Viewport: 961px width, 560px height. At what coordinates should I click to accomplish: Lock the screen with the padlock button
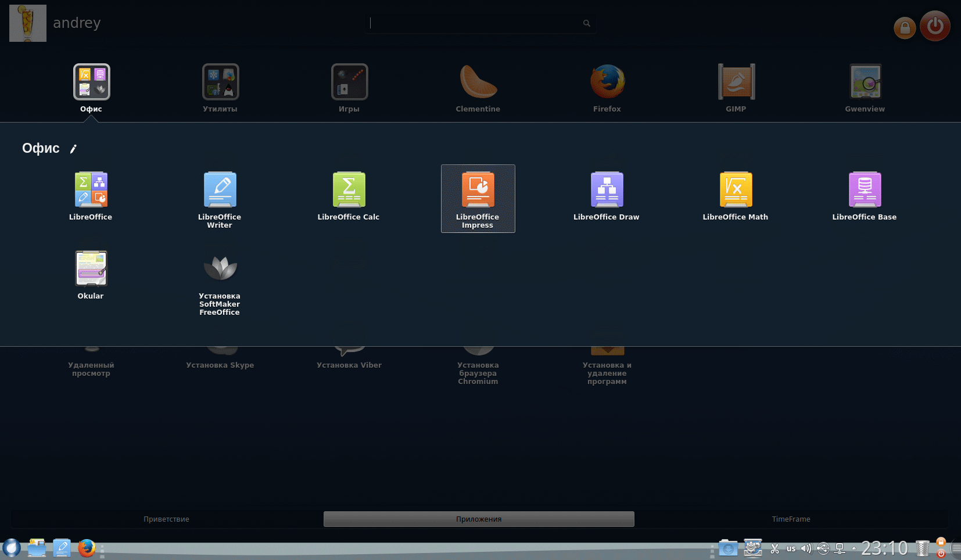pos(905,27)
